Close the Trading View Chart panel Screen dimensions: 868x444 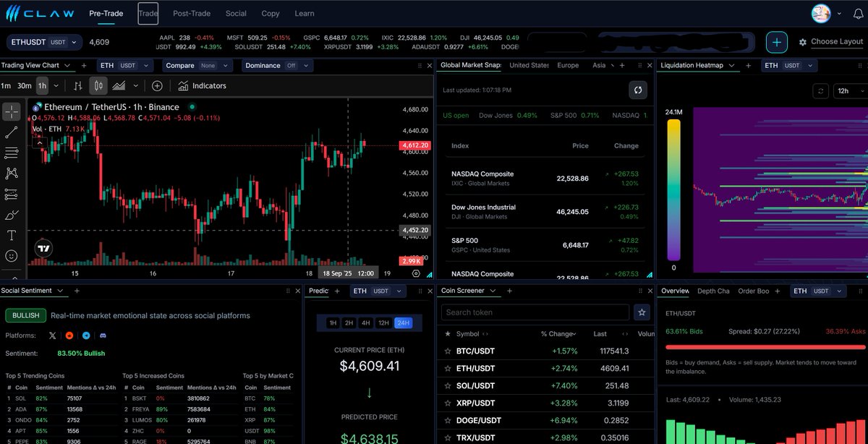point(429,66)
